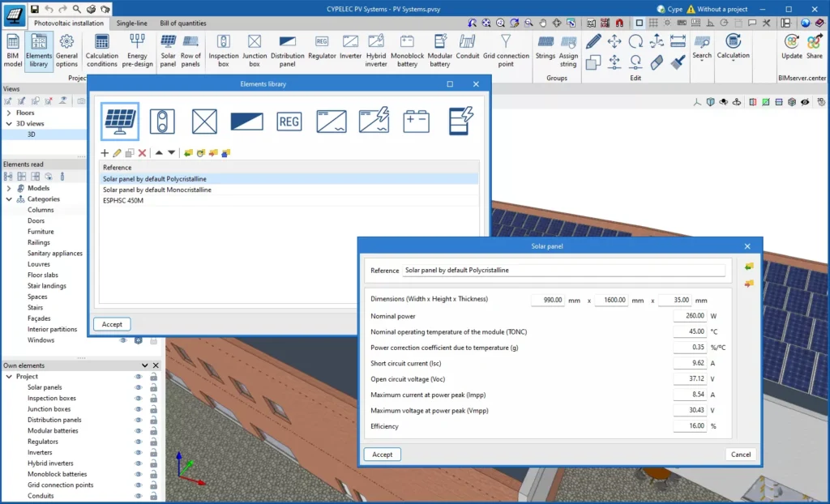
Task: Collapse the Project node
Action: (x=8, y=377)
